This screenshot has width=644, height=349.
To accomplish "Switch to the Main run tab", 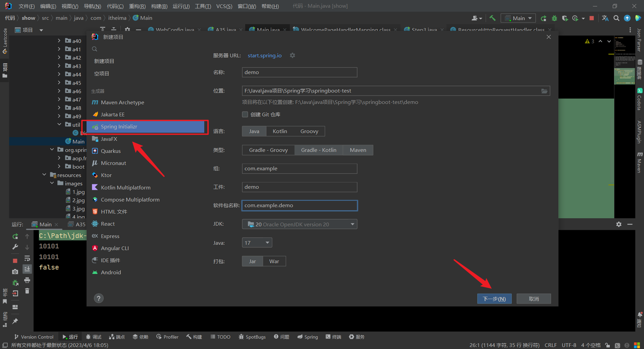I will 45,224.
